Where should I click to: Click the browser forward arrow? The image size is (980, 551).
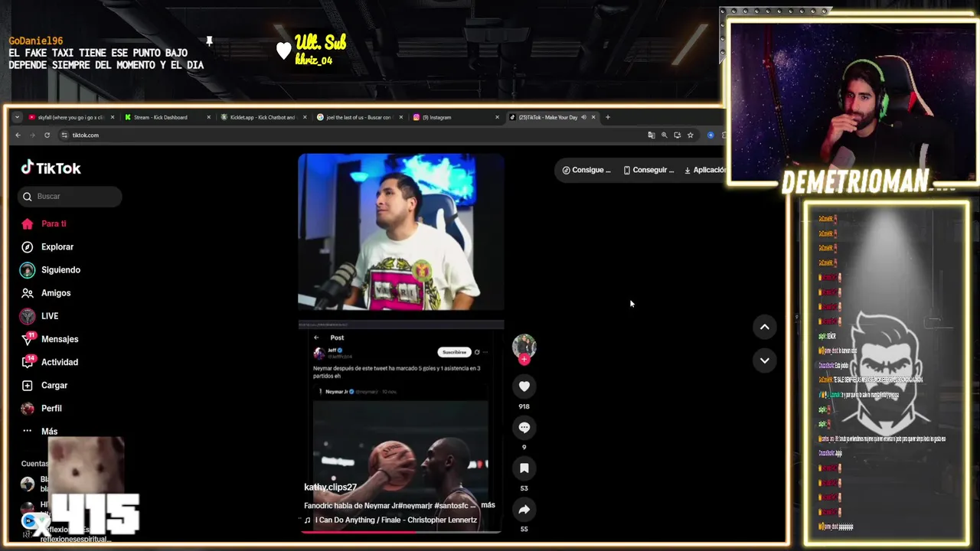(33, 135)
